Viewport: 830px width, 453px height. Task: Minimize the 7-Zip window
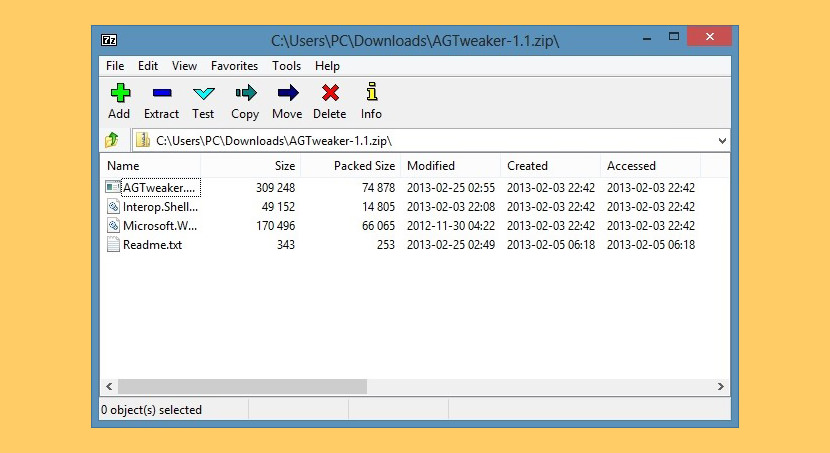pos(647,38)
